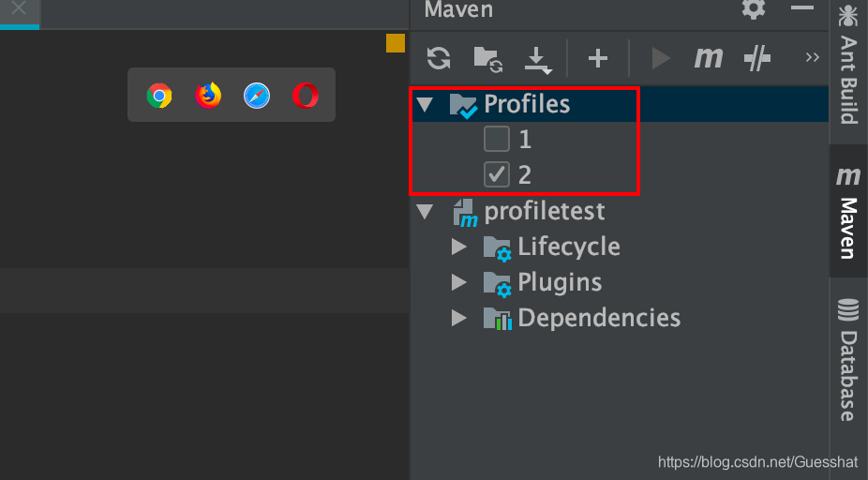Image resolution: width=868 pixels, height=480 pixels.
Task: Generate sources and update folders icon
Action: point(487,59)
